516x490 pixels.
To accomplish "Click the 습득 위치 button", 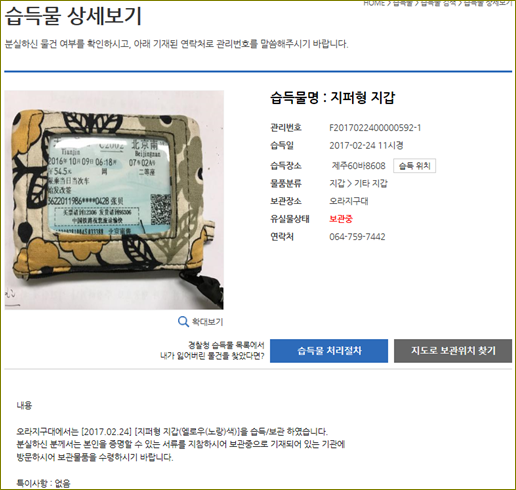I will tap(414, 166).
